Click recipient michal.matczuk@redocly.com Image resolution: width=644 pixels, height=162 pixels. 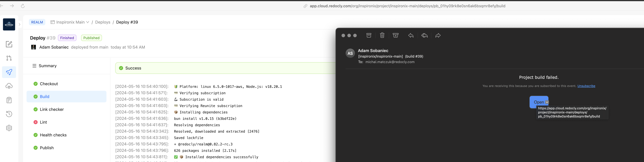coord(390,62)
